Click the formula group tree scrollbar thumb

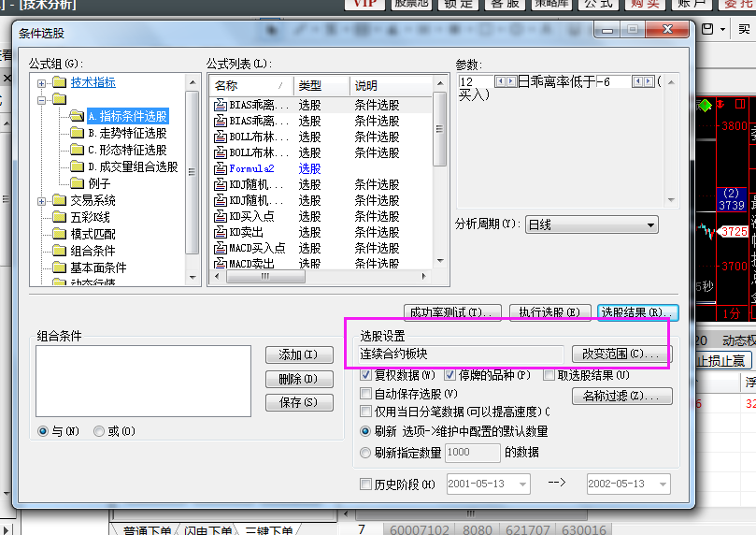(193, 172)
